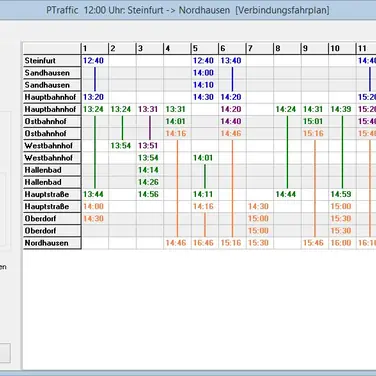
Task: Click column header 5
Action: pyautogui.click(x=205, y=49)
